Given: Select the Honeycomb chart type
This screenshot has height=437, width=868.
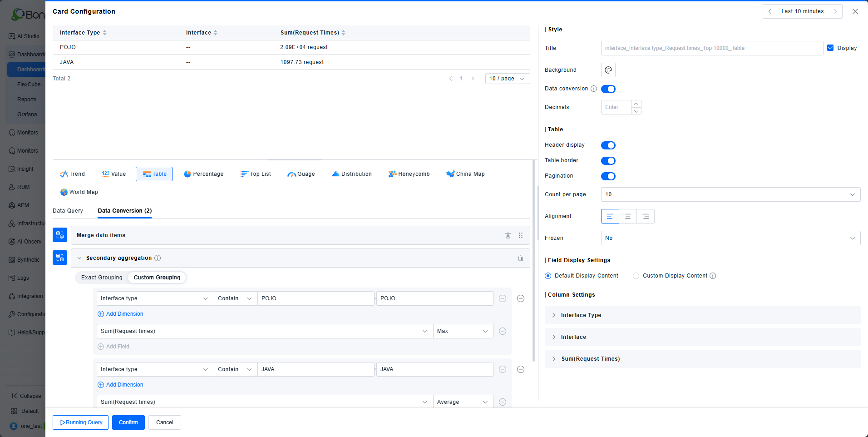Looking at the screenshot, I should pyautogui.click(x=409, y=174).
